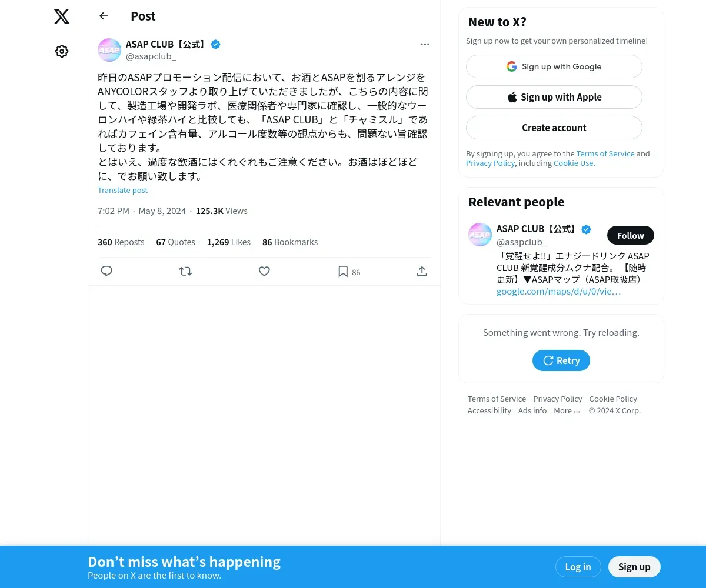Click Sign up with Apple button
Viewport: 706px width, 588px height.
(x=554, y=97)
